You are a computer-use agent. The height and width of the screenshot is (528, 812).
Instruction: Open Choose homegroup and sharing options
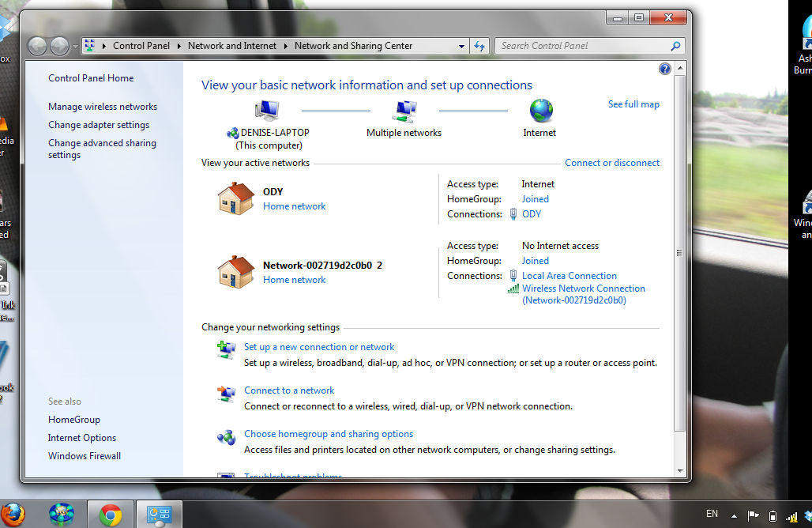[329, 434]
